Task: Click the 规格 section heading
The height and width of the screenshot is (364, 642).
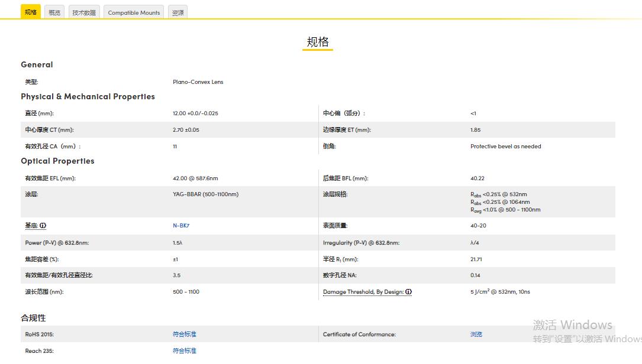Action: 318,42
